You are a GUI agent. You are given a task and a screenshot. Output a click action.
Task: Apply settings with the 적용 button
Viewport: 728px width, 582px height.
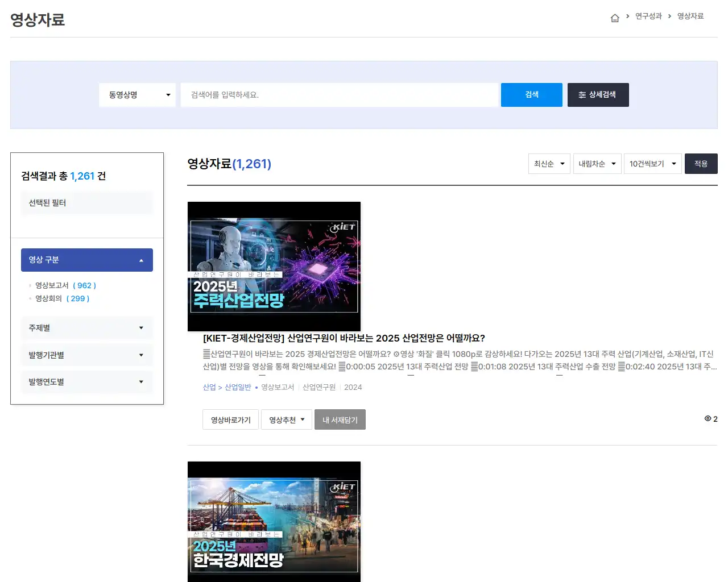coord(701,164)
